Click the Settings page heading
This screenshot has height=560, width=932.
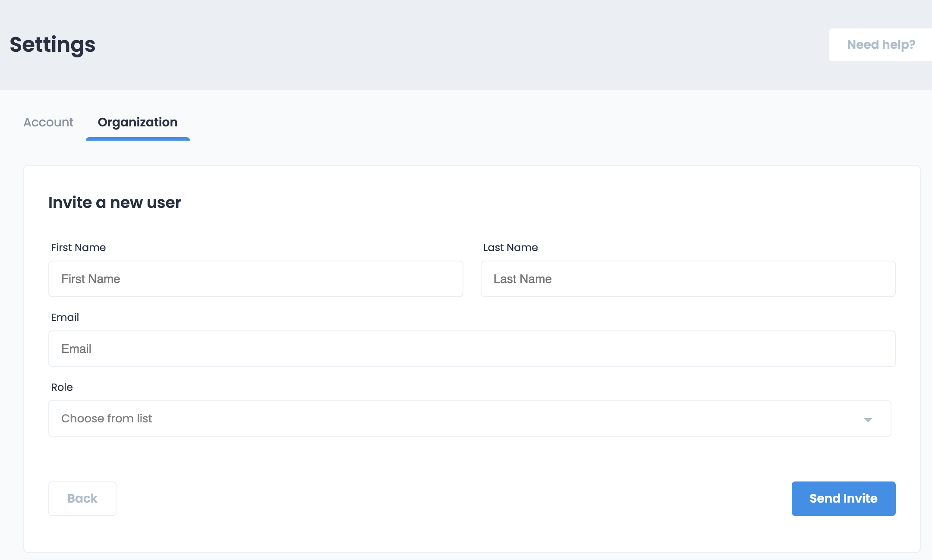pyautogui.click(x=53, y=45)
